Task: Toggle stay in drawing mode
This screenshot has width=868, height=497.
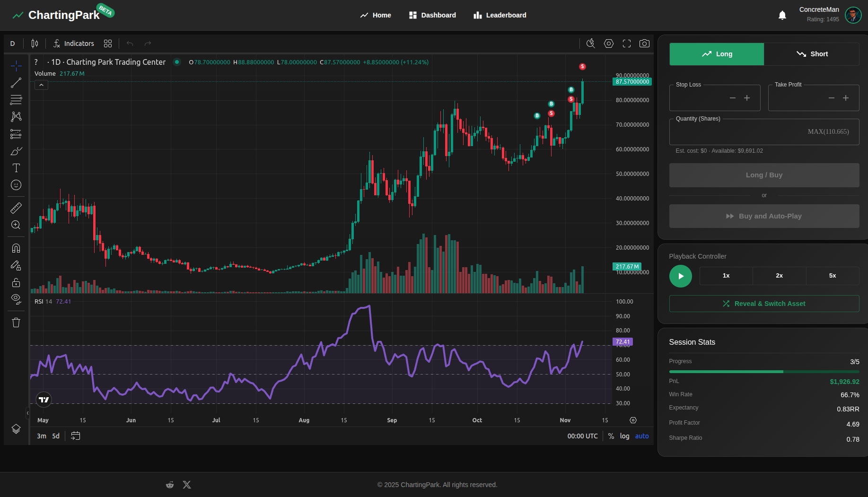Action: click(16, 265)
